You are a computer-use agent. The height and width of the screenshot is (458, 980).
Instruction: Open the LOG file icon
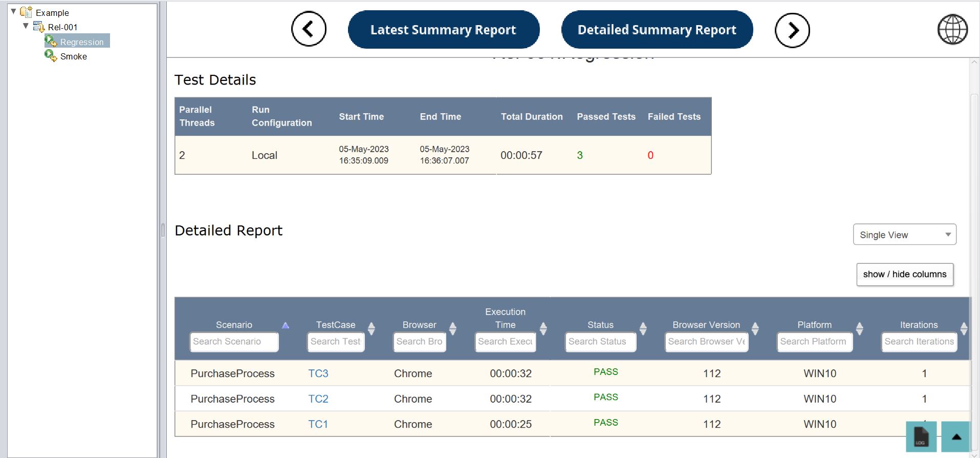[921, 436]
